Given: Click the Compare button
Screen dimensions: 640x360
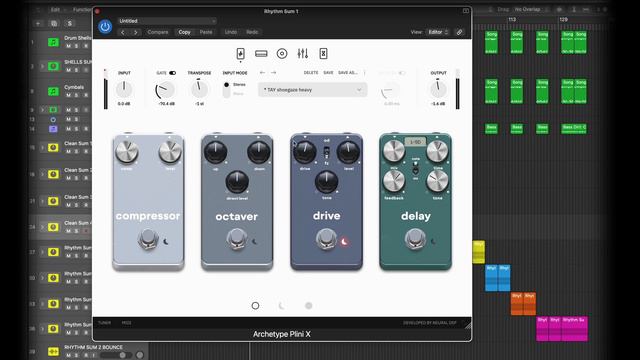Looking at the screenshot, I should tap(158, 32).
